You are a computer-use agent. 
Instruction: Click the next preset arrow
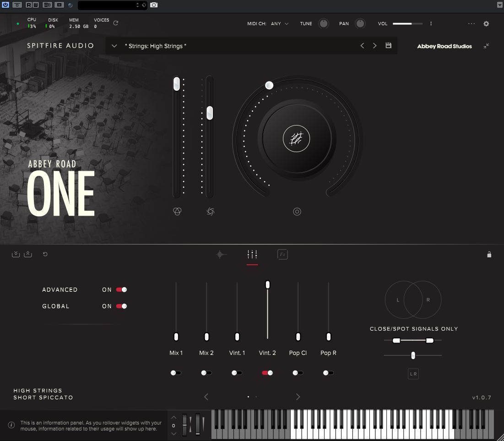(374, 45)
